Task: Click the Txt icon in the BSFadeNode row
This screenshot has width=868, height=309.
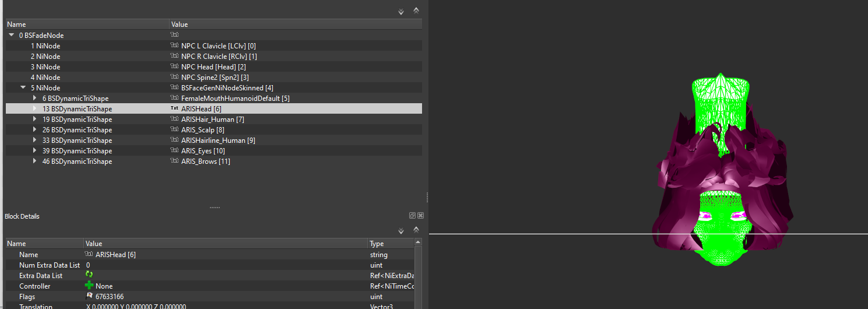Action: tap(174, 35)
